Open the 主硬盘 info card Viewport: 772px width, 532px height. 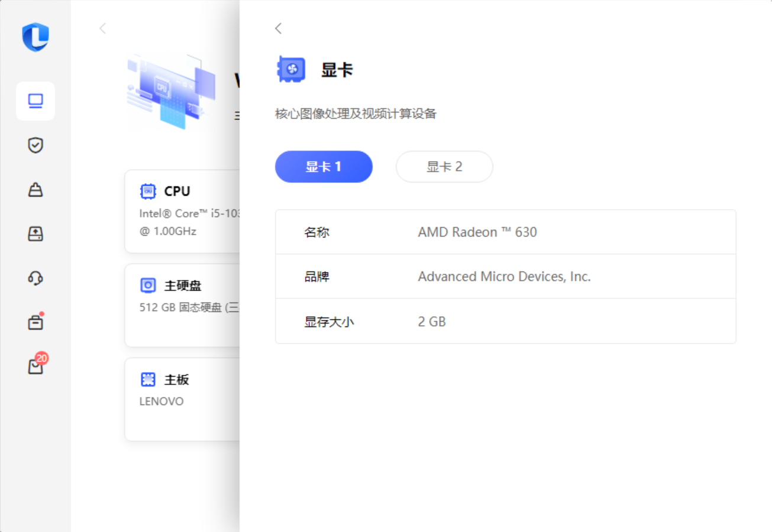182,306
